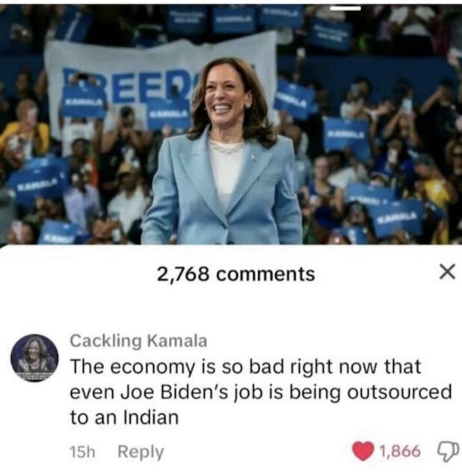Tap the word 'outsourced' in the comment
462x476 pixels.
tap(399, 392)
